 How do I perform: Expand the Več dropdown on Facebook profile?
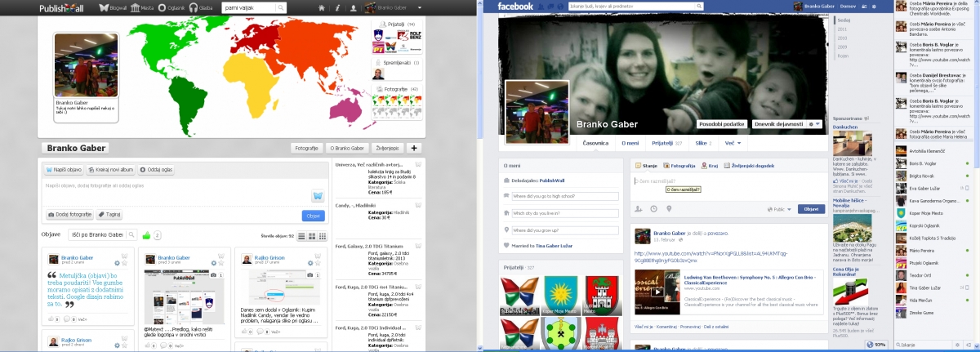pyautogui.click(x=733, y=143)
